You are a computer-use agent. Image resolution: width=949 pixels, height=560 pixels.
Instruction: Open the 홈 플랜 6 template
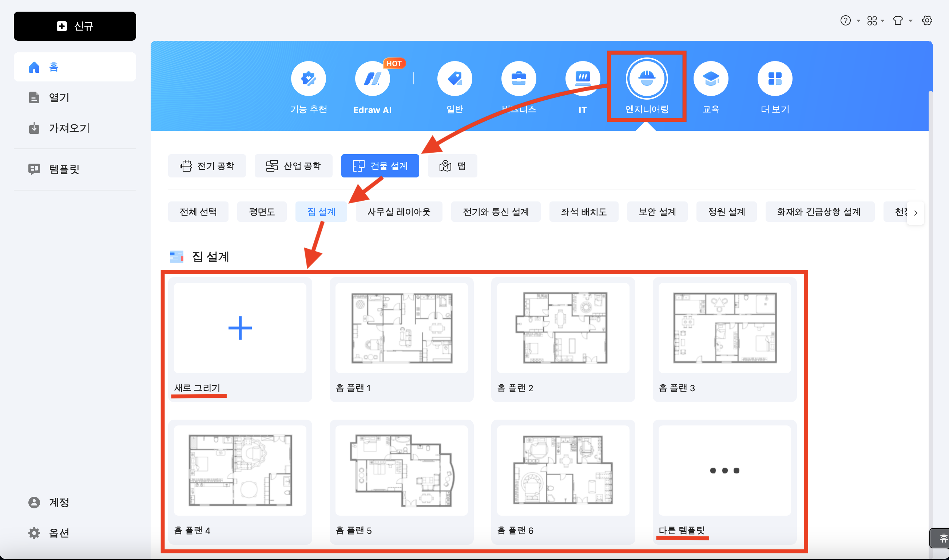point(563,482)
